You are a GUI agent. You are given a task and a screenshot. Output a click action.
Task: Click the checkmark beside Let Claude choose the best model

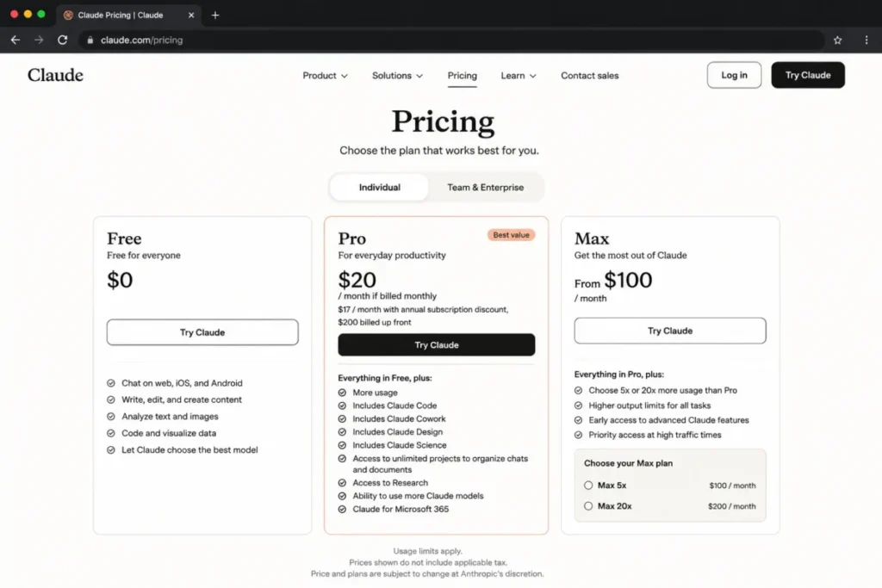pos(111,450)
